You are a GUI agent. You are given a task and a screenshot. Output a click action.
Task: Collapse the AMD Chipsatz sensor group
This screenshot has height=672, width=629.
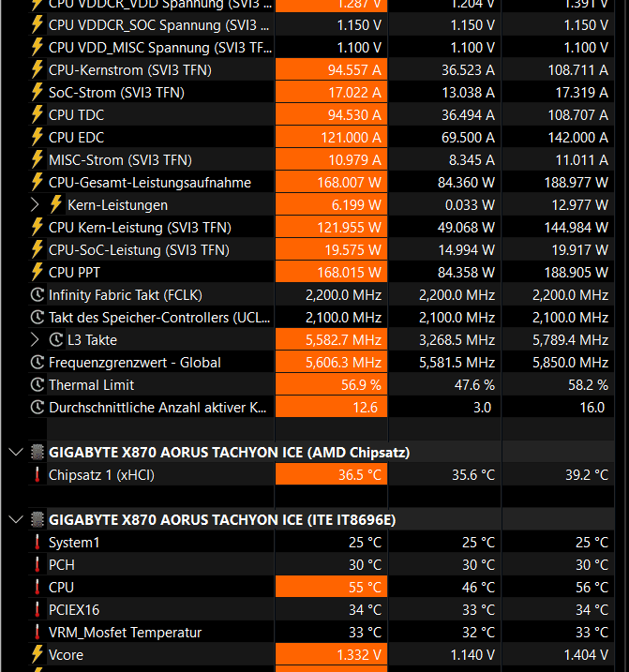click(x=16, y=452)
